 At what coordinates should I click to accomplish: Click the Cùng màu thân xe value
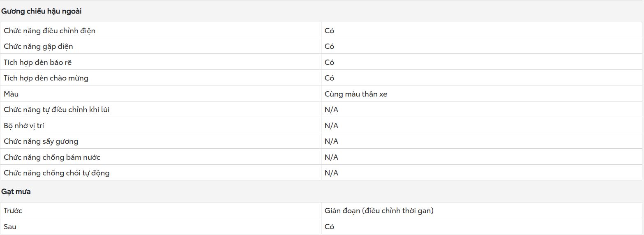click(x=356, y=94)
